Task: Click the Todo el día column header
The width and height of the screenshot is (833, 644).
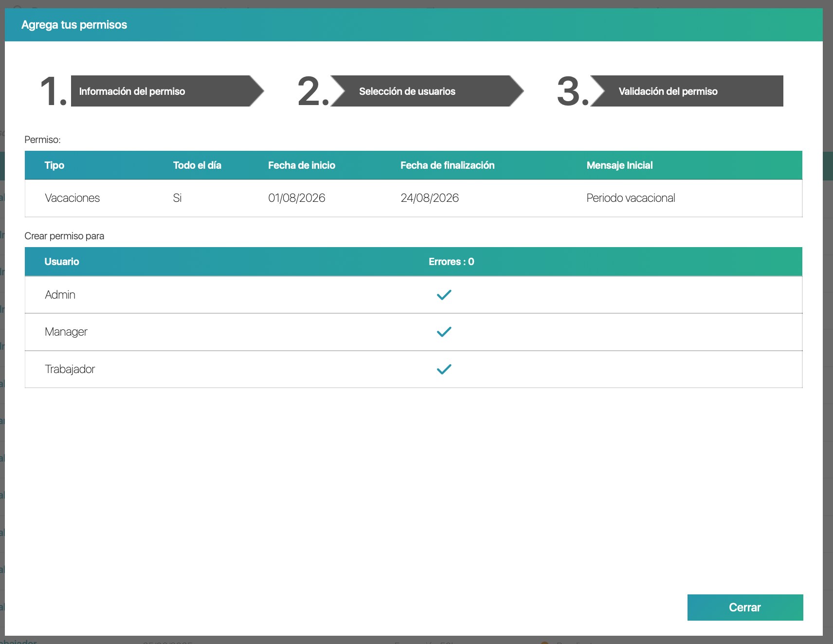Action: pos(197,165)
